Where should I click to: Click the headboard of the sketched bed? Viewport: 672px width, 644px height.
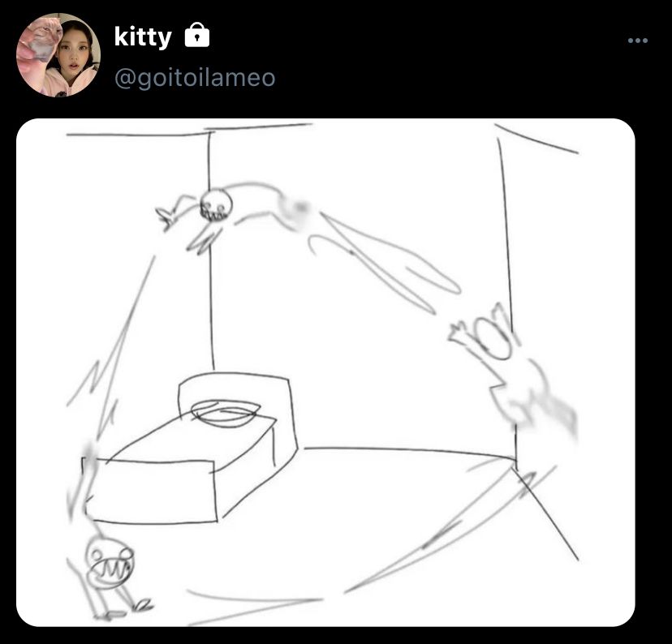(235, 396)
